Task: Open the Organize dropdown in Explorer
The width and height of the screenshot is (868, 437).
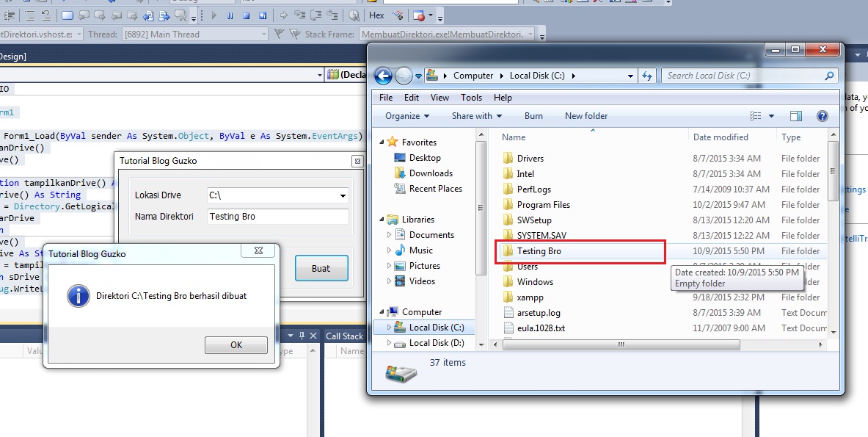Action: tap(407, 116)
